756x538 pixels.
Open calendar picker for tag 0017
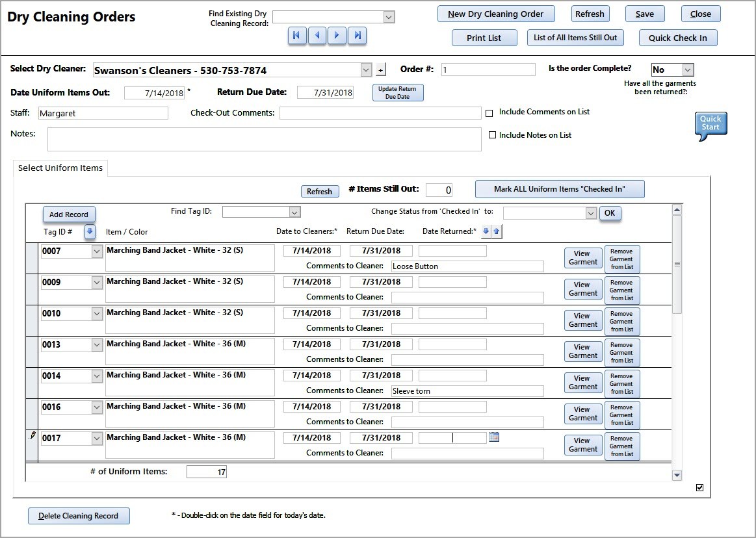coord(494,438)
